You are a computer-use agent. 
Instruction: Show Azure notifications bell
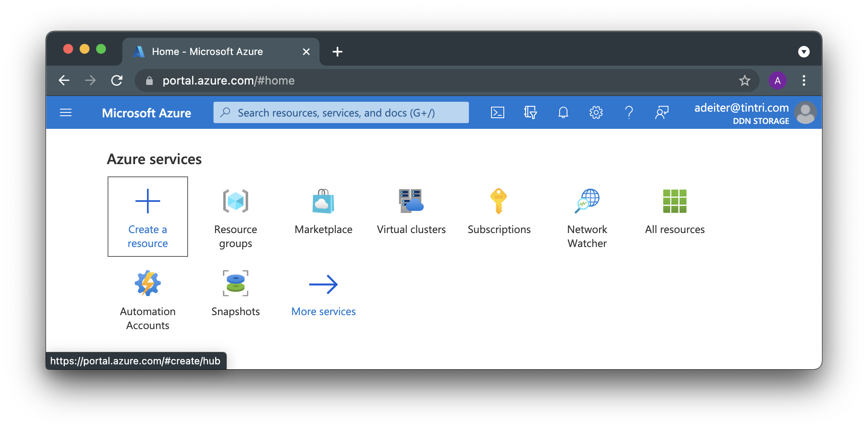click(563, 112)
